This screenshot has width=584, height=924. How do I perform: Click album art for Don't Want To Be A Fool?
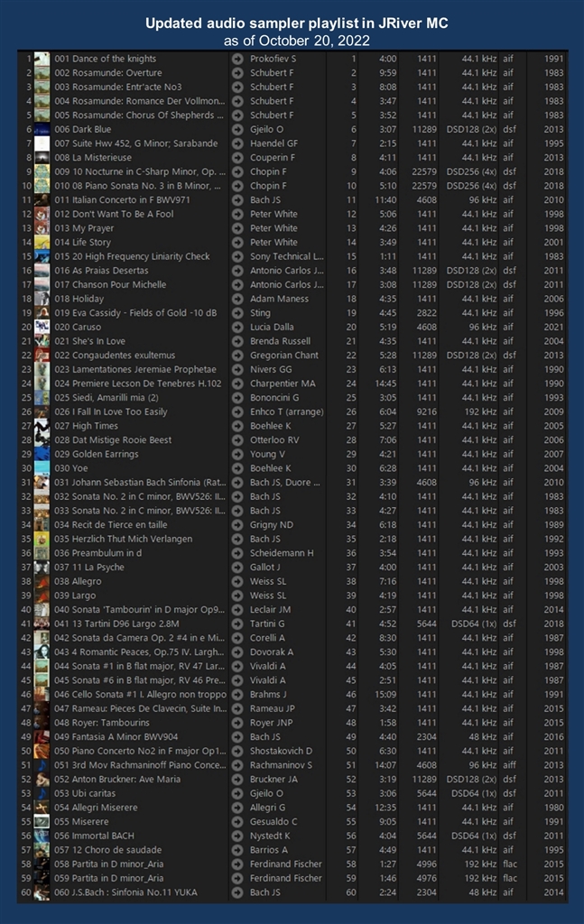point(42,215)
